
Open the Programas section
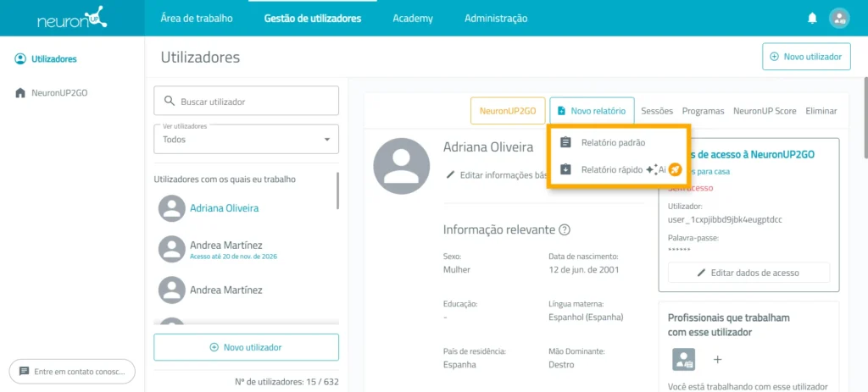click(x=703, y=111)
